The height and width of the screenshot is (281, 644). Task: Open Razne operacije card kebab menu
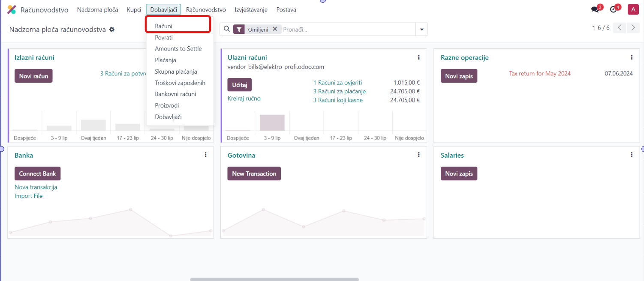(x=632, y=57)
